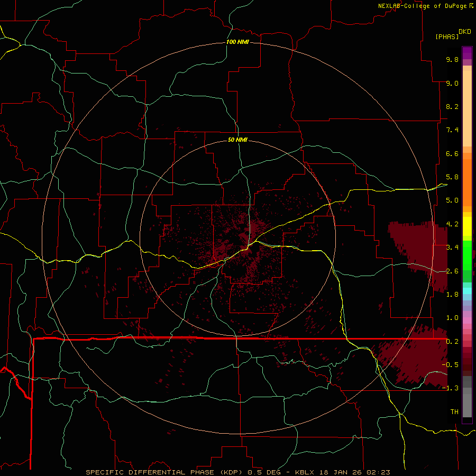
Task: Click the 2.6 scale value
Action: point(452,271)
